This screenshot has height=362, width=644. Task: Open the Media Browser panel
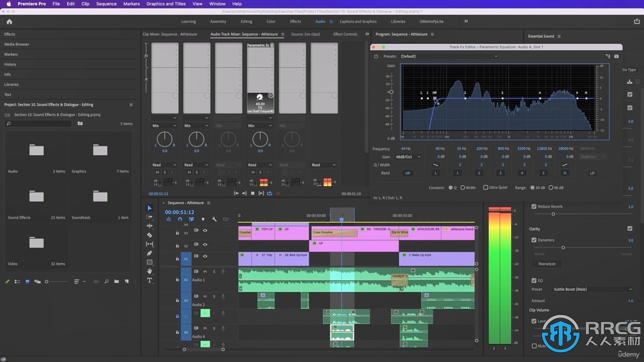point(17,44)
